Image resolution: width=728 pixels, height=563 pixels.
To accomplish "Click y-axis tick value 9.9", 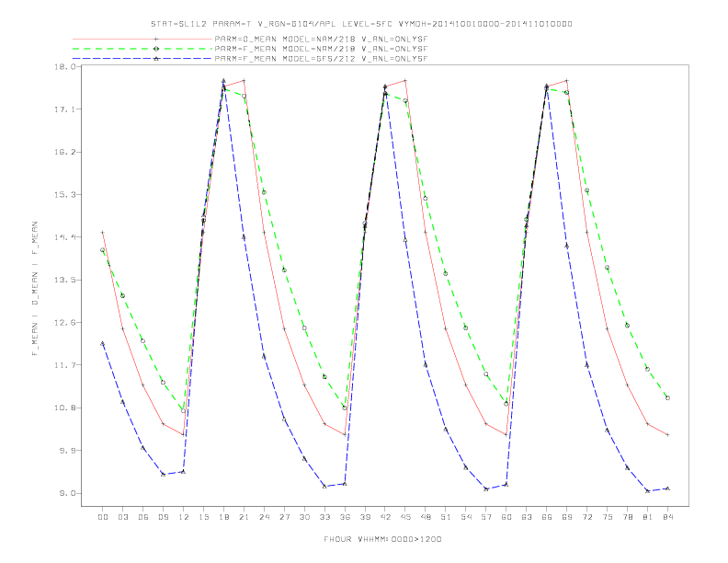I will (x=67, y=451).
